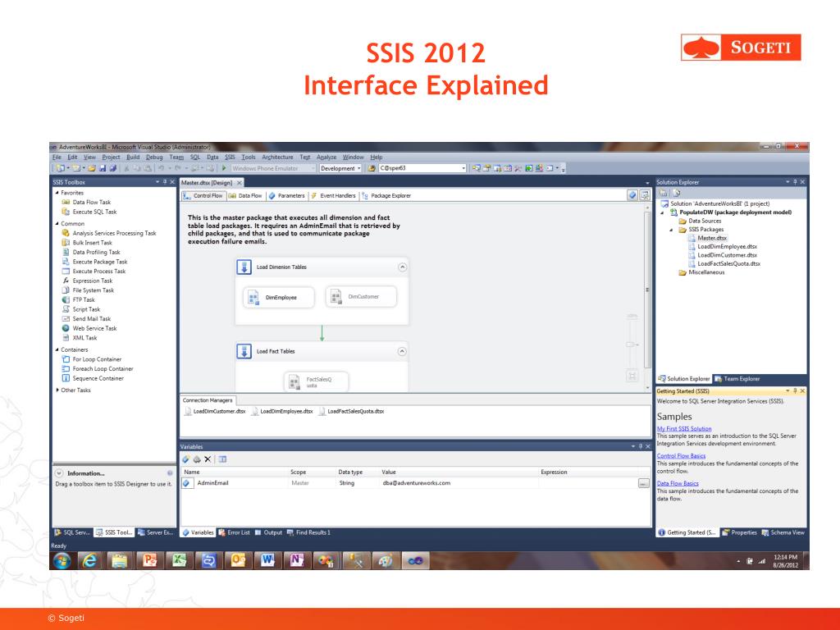This screenshot has height=630, width=840.
Task: Select Master.dtsx in Solution Explorer
Action: pos(708,238)
